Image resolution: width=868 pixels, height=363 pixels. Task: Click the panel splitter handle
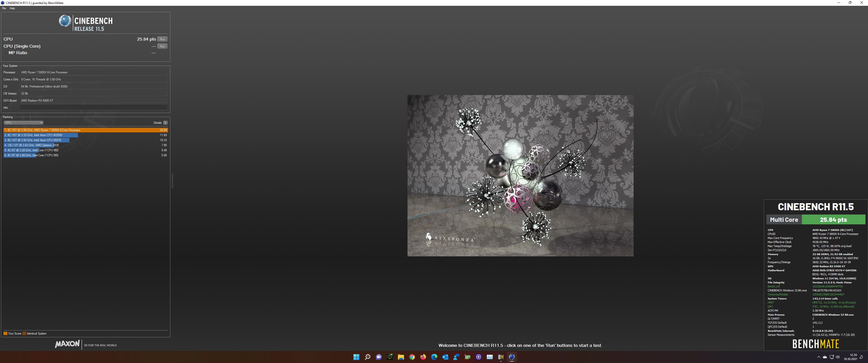coord(172,181)
